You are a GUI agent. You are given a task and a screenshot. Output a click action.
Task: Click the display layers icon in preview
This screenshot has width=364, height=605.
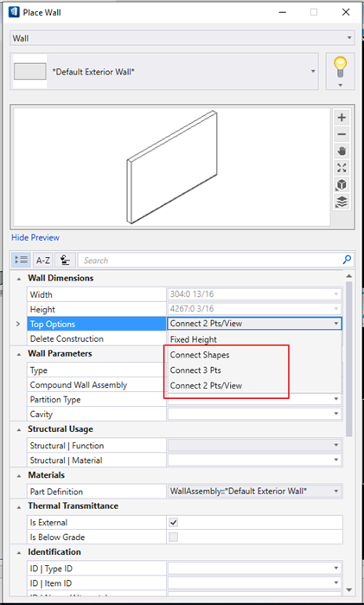coord(342,202)
